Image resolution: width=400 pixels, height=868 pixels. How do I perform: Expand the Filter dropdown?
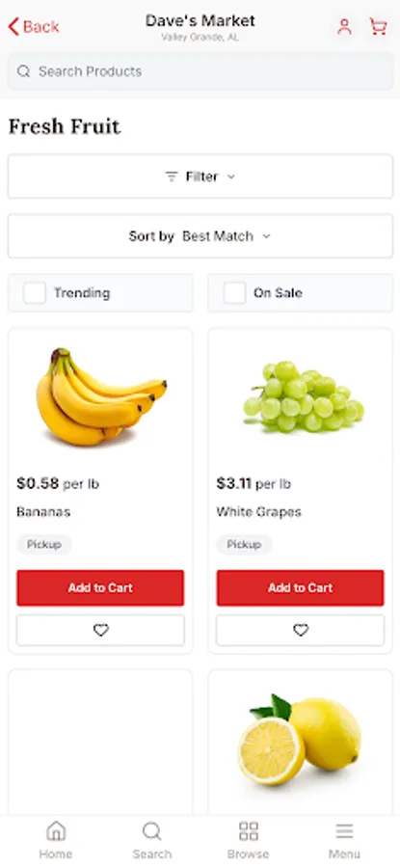click(x=200, y=176)
